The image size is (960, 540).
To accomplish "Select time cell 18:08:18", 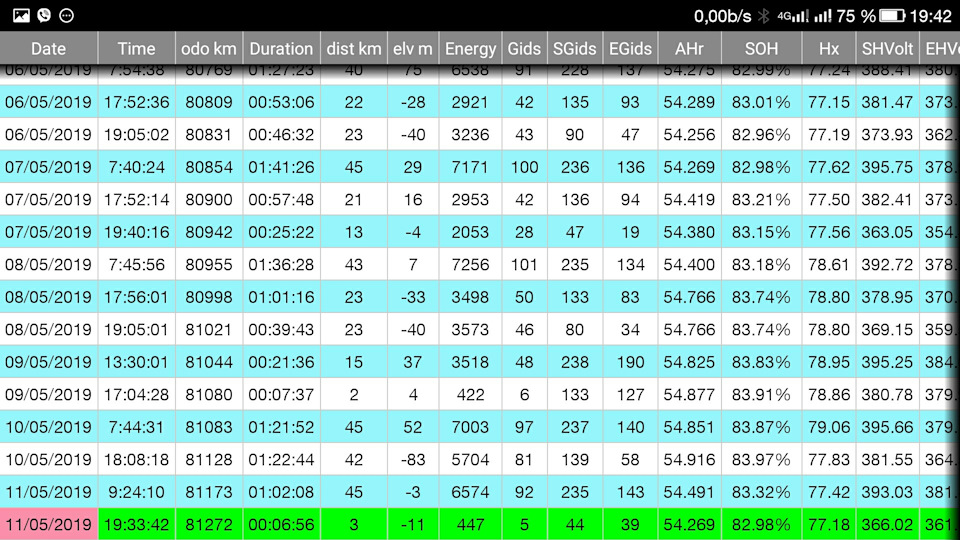I will pos(137,460).
